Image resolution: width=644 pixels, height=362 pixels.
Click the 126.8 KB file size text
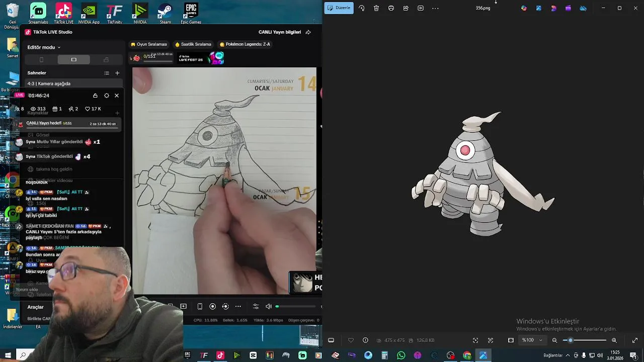[x=425, y=340]
